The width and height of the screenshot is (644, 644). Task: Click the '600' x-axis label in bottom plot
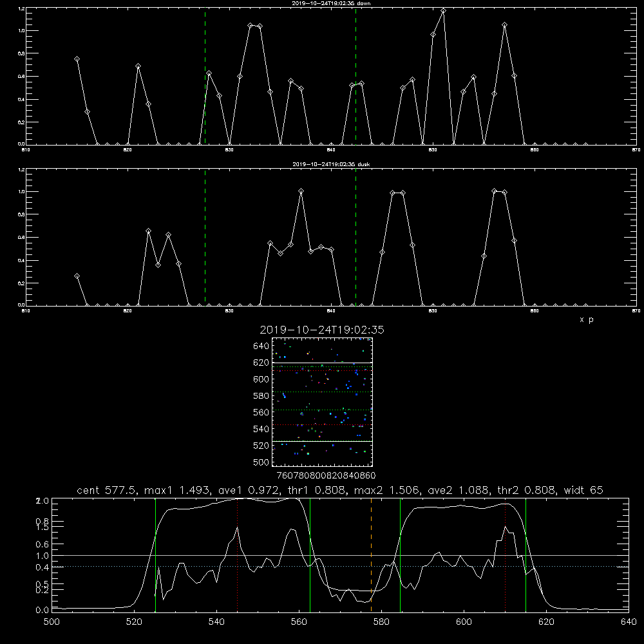click(464, 622)
